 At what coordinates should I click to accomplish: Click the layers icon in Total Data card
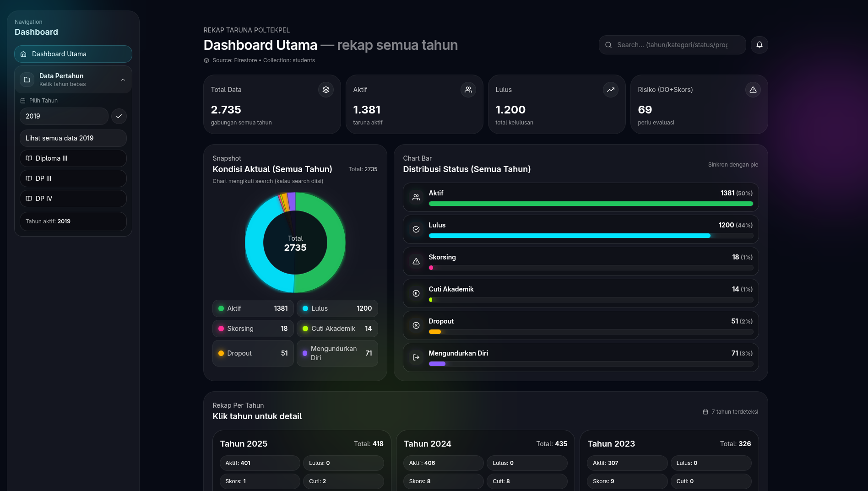325,90
